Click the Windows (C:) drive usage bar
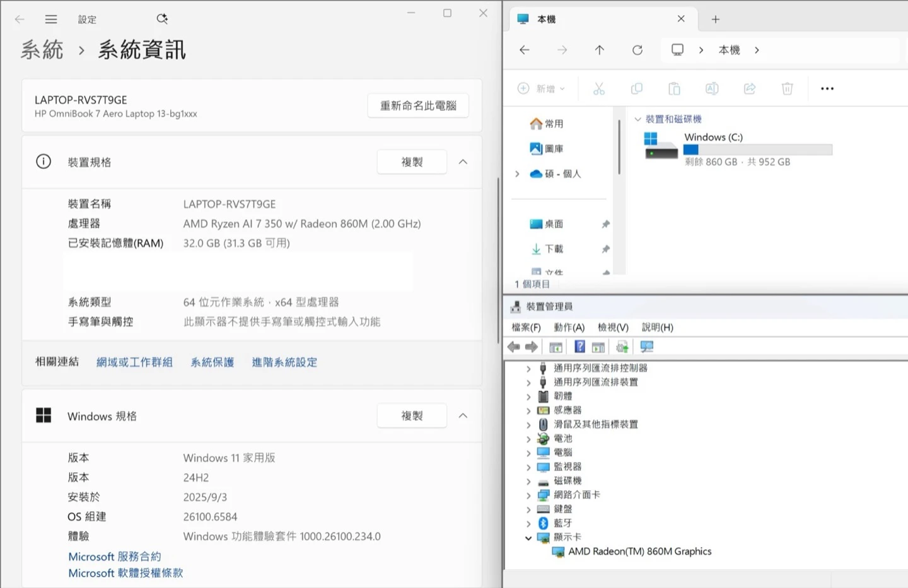The width and height of the screenshot is (908, 588). pos(758,150)
